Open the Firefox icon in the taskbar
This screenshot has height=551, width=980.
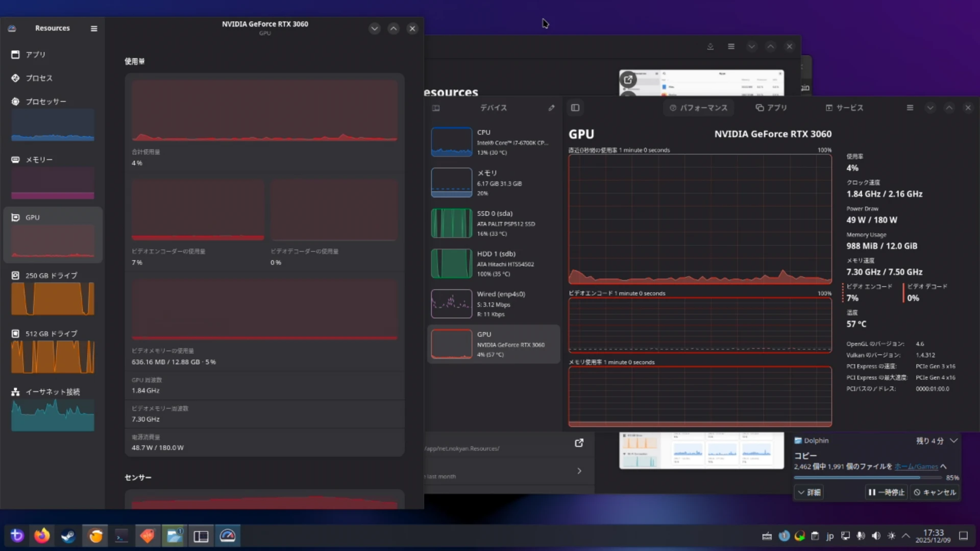[x=42, y=536]
